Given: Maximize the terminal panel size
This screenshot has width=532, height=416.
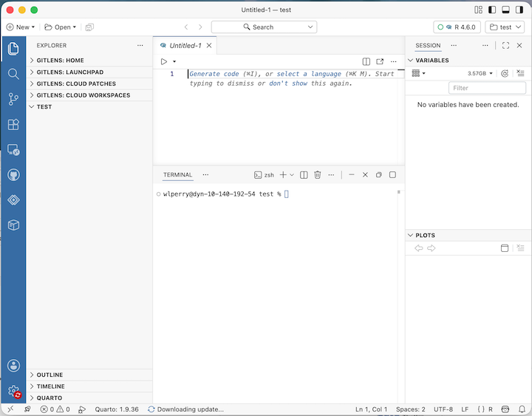Looking at the screenshot, I should tap(392, 174).
